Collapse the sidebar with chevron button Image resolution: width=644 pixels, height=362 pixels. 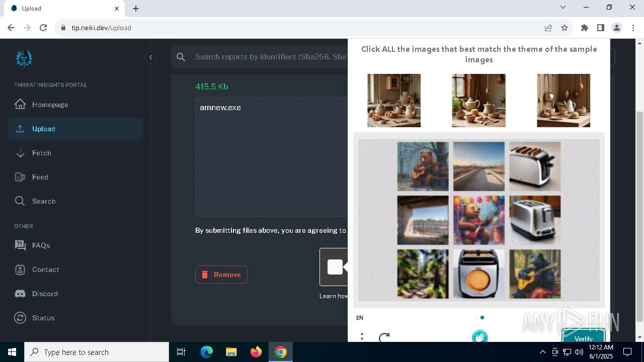151,57
